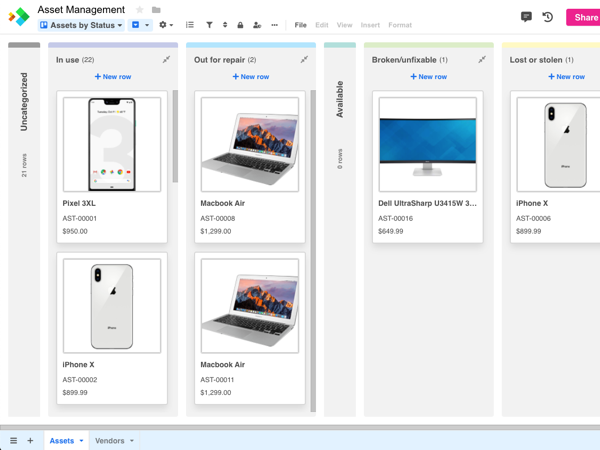Star the Asset Management document
This screenshot has width=600, height=450.
point(140,10)
